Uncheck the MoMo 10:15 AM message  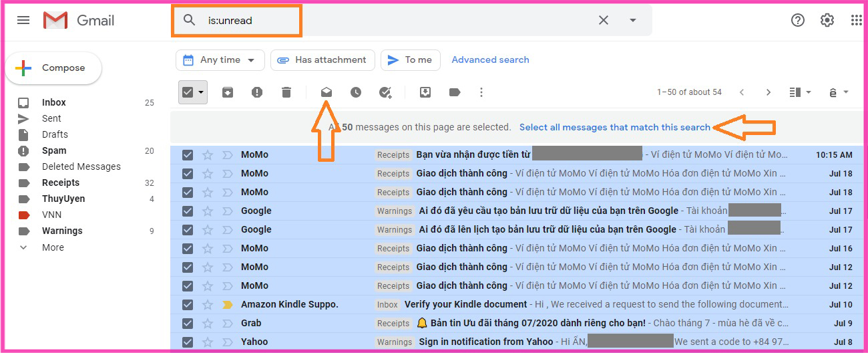click(x=188, y=154)
